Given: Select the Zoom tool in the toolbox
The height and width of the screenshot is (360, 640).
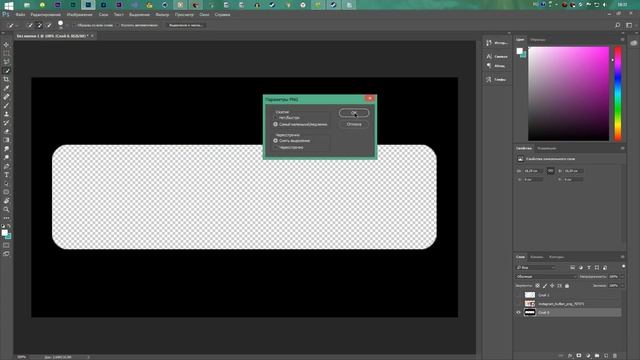Looking at the screenshot, I should (6, 209).
